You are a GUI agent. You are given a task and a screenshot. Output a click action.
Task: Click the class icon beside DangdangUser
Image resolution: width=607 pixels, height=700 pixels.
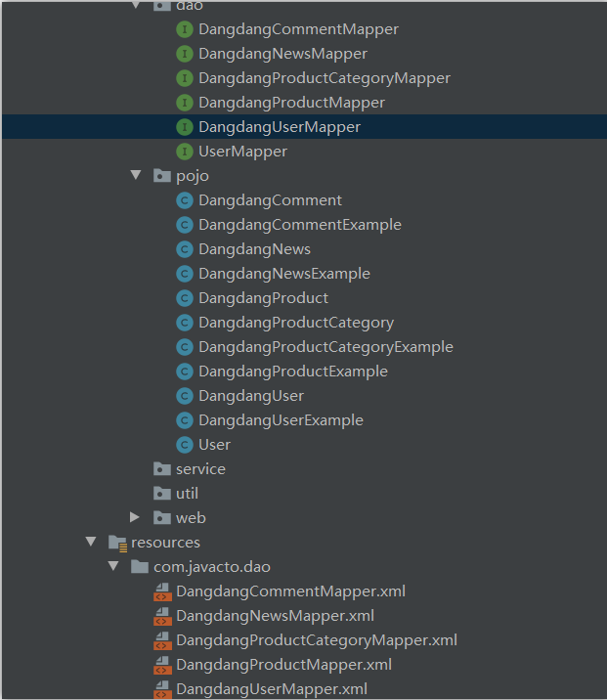185,396
